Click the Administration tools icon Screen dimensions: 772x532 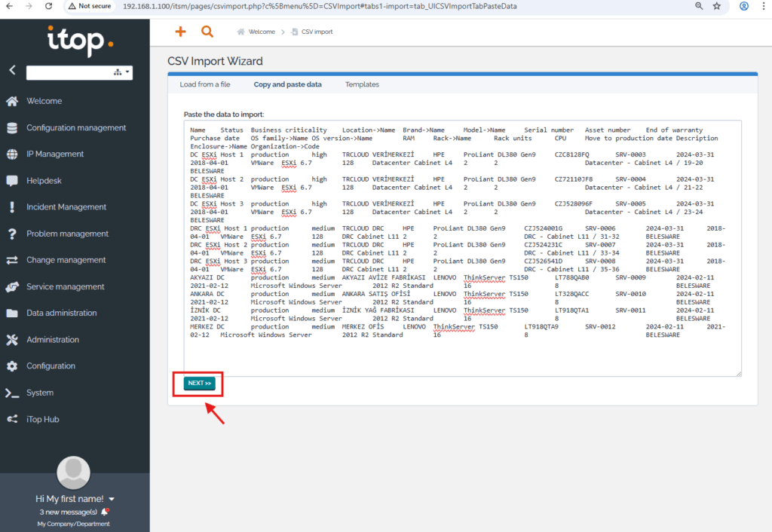pyautogui.click(x=12, y=340)
